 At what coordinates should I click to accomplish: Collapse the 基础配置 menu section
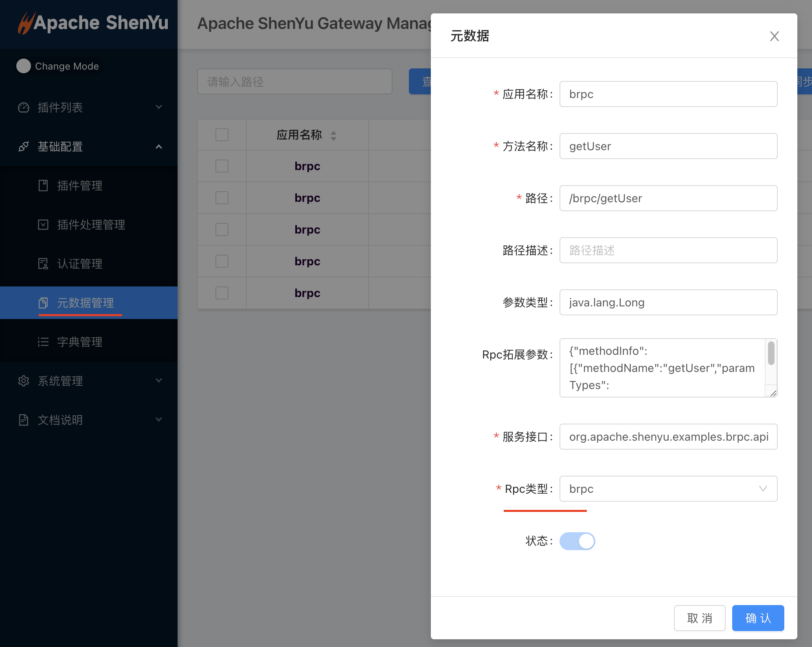coord(159,146)
